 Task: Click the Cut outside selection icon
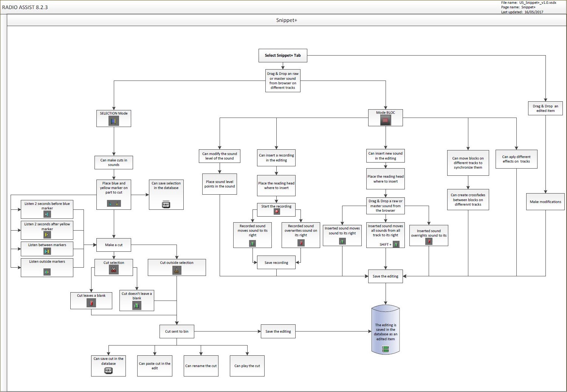pos(177,270)
